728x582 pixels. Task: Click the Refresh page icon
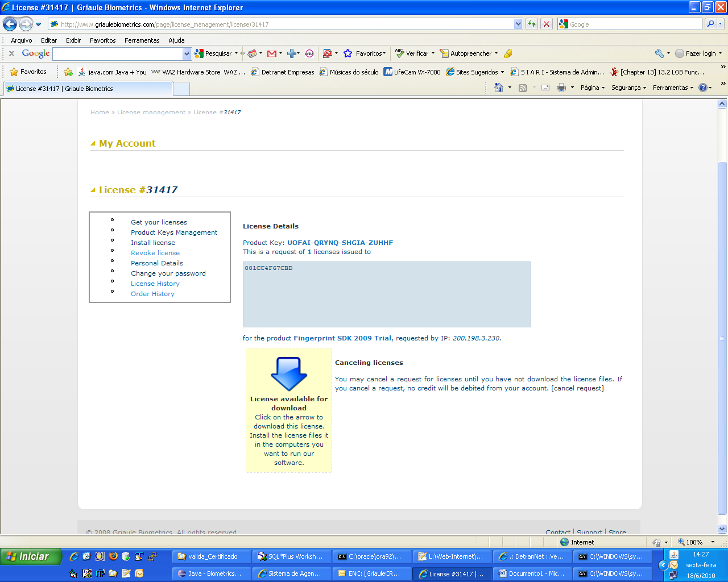(x=532, y=24)
